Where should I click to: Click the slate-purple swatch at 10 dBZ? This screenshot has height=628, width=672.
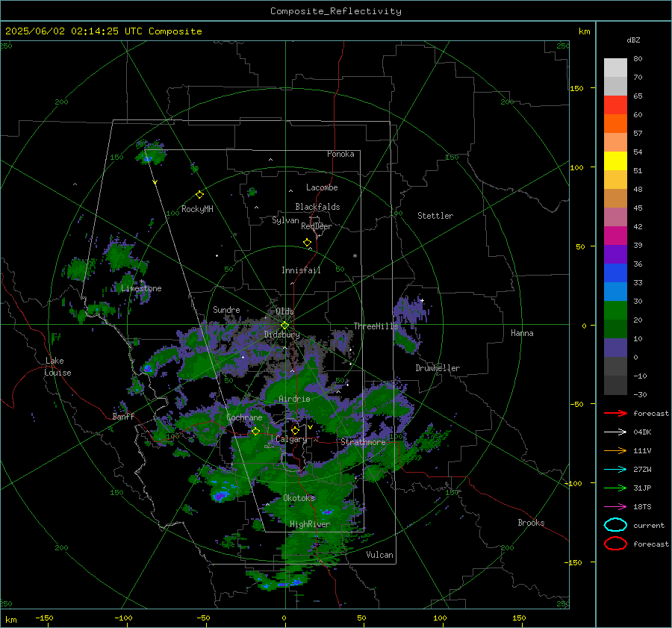click(x=615, y=347)
